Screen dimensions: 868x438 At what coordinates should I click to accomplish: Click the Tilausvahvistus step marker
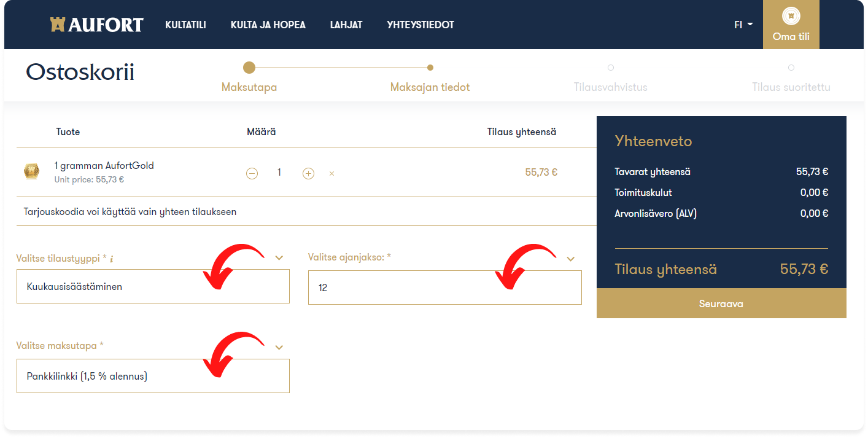coord(610,68)
